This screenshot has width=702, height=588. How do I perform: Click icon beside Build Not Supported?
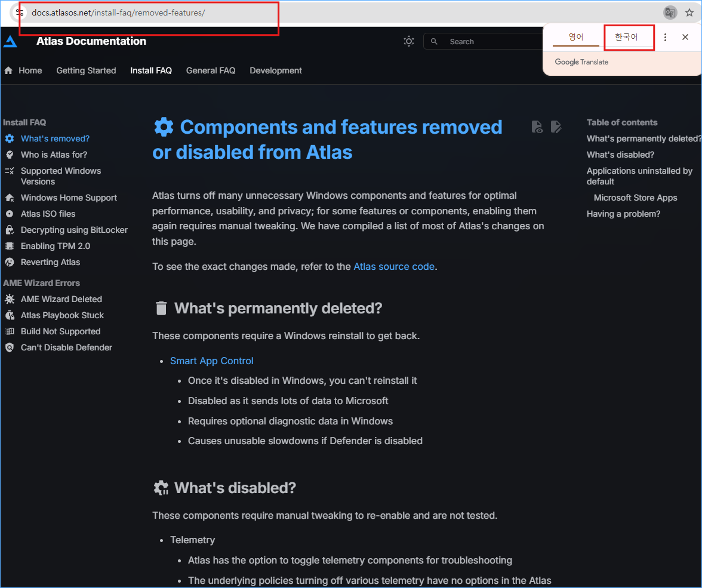pos(10,331)
